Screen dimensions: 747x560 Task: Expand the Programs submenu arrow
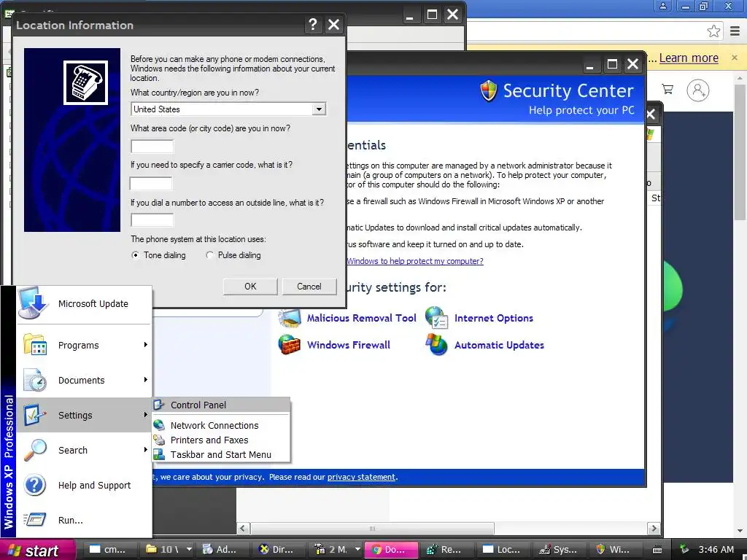click(x=146, y=344)
